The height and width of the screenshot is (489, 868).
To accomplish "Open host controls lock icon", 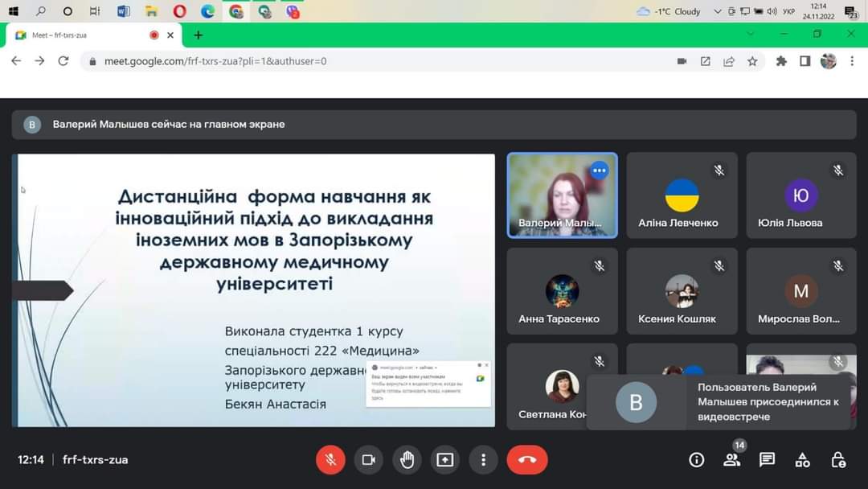I will [838, 459].
